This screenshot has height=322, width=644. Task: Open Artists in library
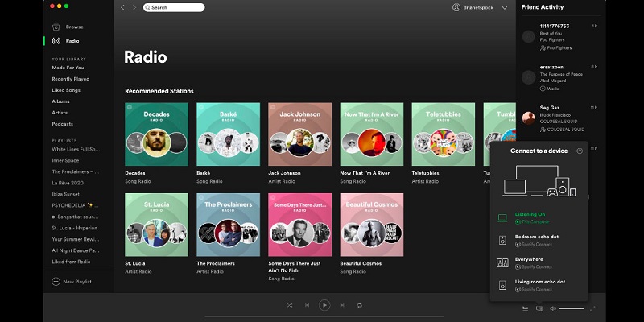[x=60, y=113]
